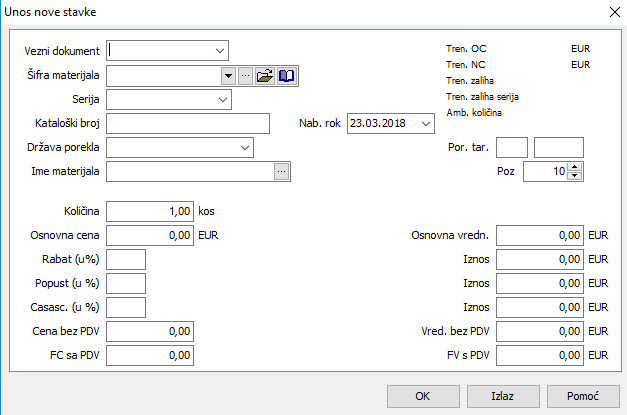Click the ellipsis button in Ime materijala

[282, 172]
